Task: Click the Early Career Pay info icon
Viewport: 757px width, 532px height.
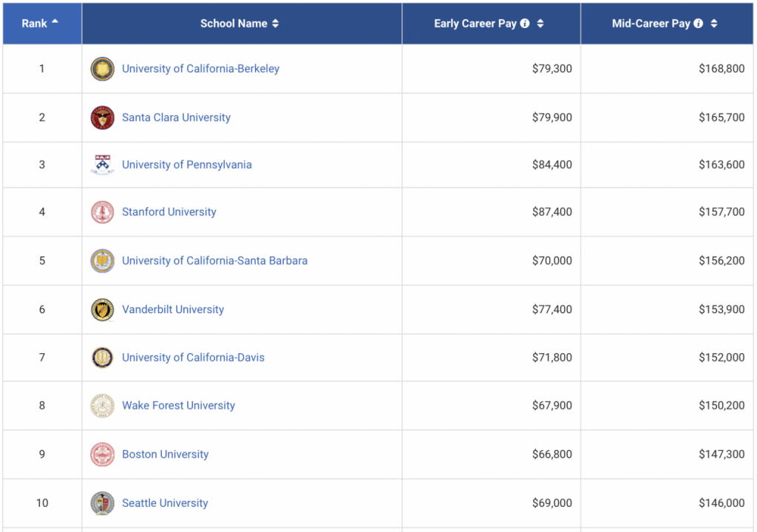Action: pos(525,23)
